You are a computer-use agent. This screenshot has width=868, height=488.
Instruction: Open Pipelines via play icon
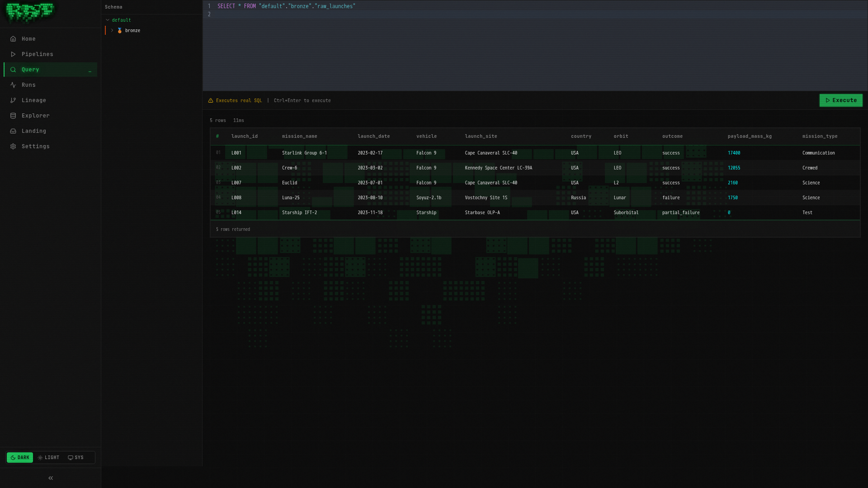(13, 54)
